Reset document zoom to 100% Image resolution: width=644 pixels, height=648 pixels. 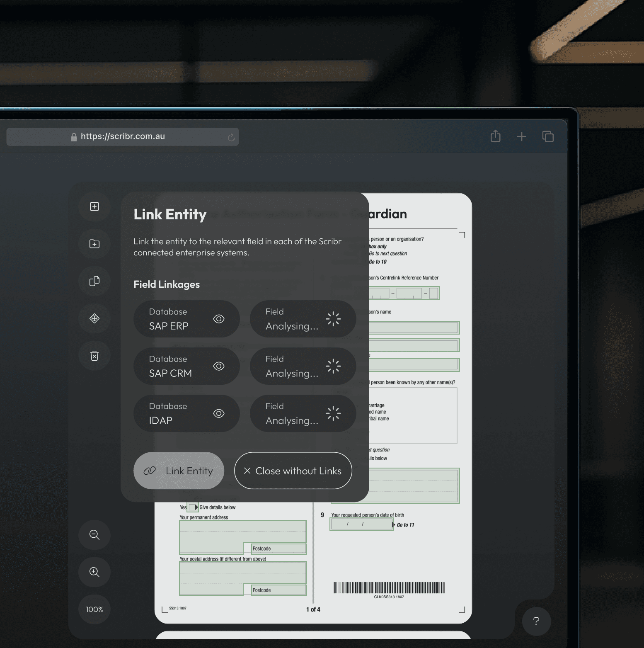tap(94, 609)
